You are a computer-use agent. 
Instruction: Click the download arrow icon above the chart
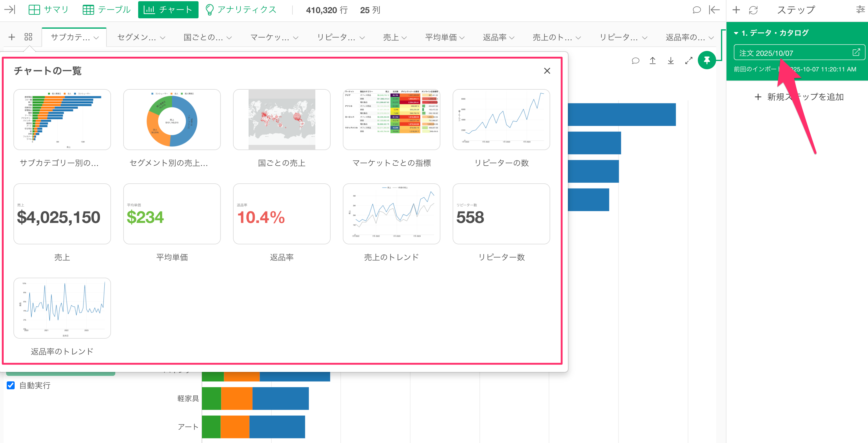pos(671,60)
